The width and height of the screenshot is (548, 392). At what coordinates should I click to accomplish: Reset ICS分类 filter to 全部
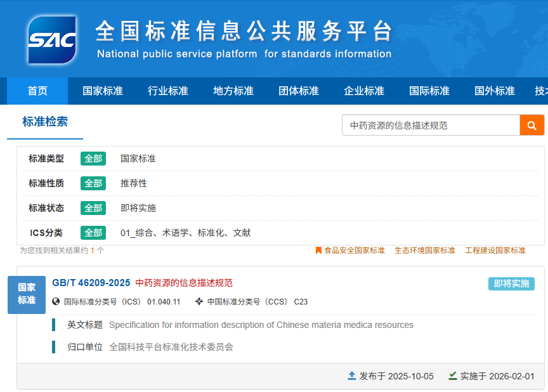(93, 233)
